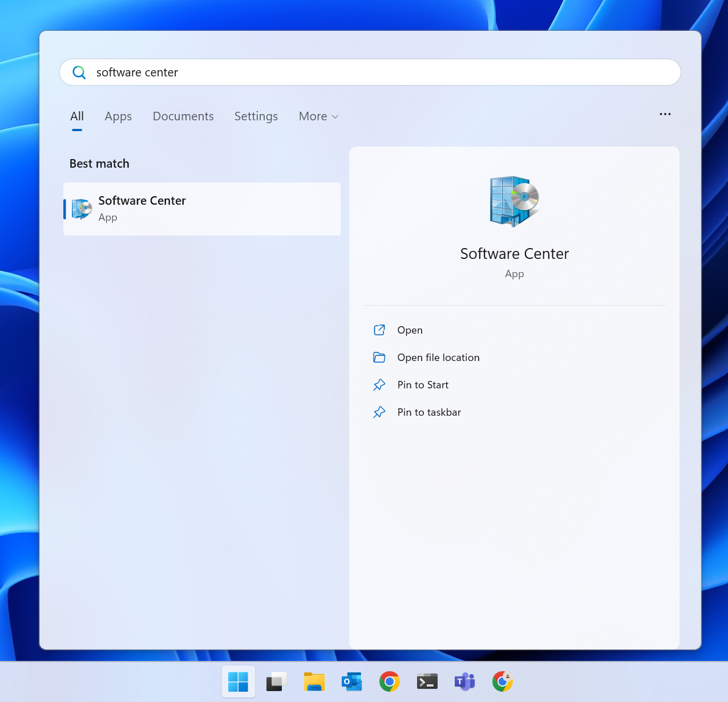
Task: Switch to the Apps filter tab
Action: coord(118,116)
